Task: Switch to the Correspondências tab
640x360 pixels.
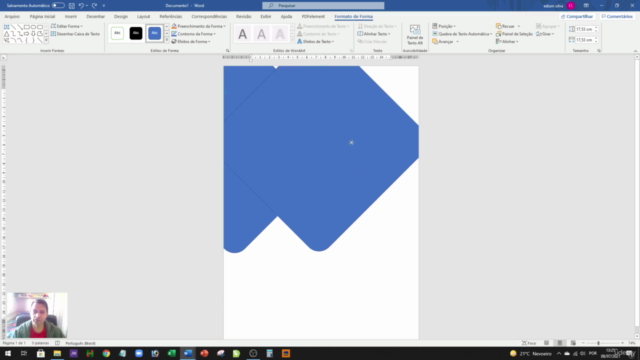Action: pos(209,17)
